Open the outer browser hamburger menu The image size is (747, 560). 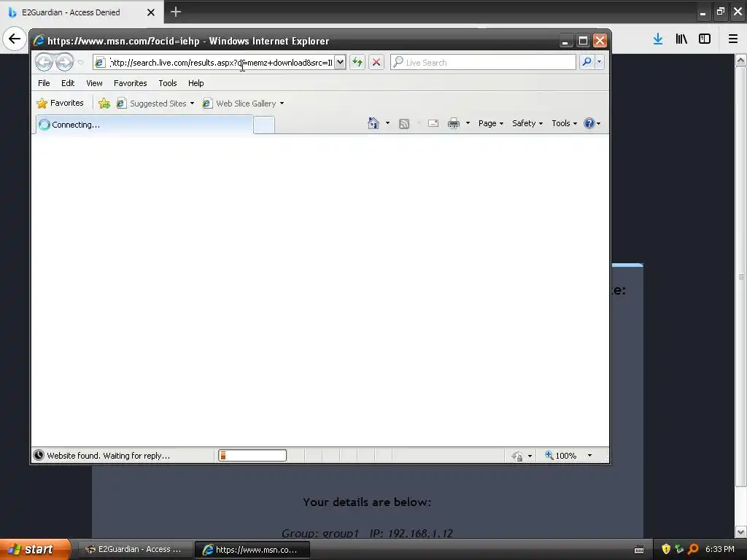pos(733,39)
